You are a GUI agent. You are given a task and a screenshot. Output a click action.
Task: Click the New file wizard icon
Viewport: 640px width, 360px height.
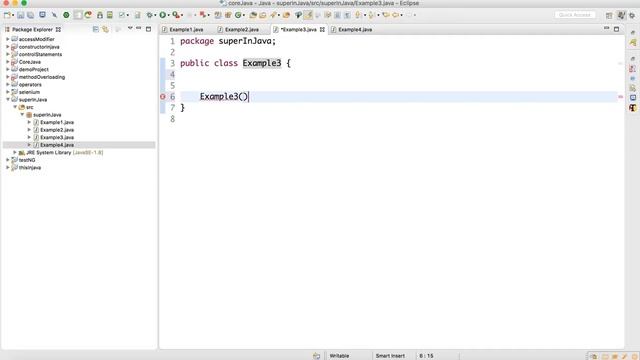click(7, 15)
